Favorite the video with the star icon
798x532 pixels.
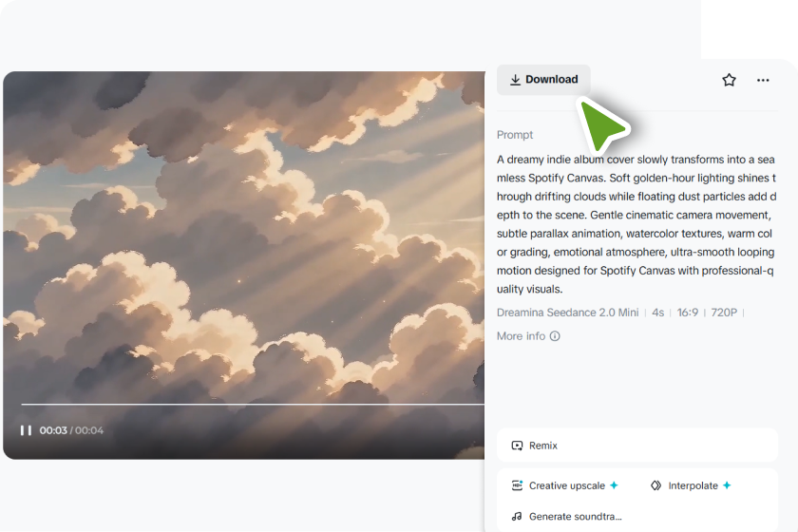coord(729,80)
